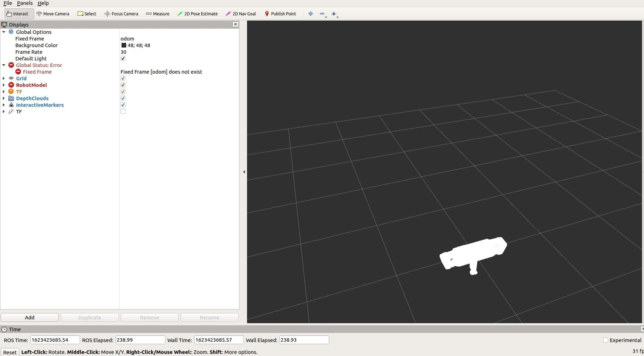Click the RobotModel red error icon
644x356 pixels.
point(11,85)
